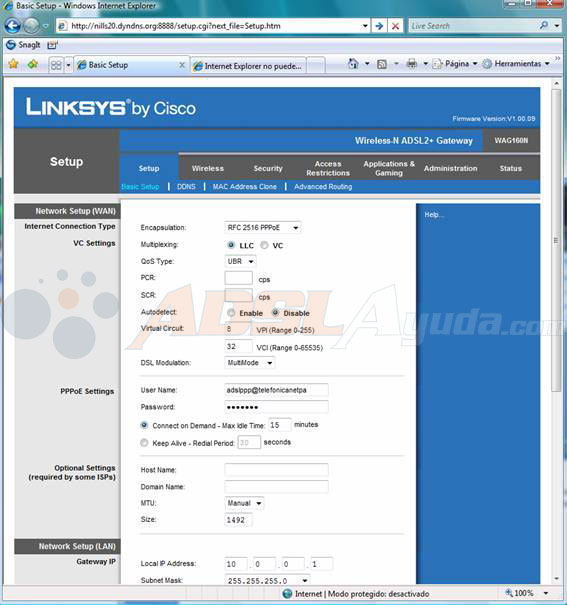Click the Add to Favorites icon
This screenshot has height=605, width=567.
point(32,64)
